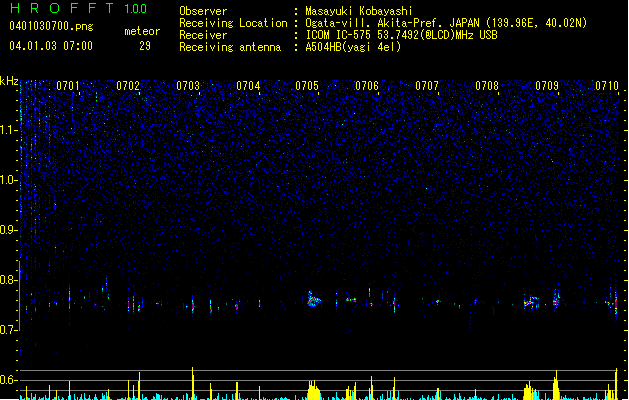The height and width of the screenshot is (400, 629).
Task: Select the ICOM IC-575 receiver text
Action: [x=401, y=35]
